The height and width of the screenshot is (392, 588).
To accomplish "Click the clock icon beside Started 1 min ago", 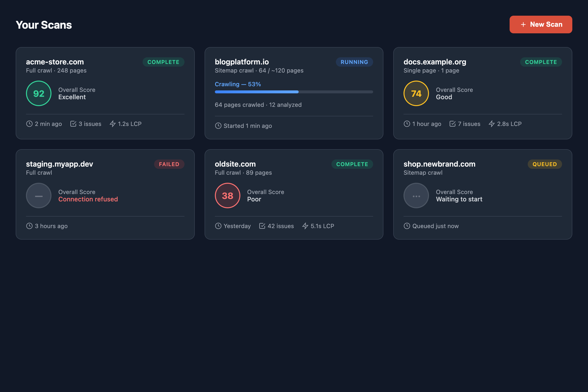I will [218, 126].
